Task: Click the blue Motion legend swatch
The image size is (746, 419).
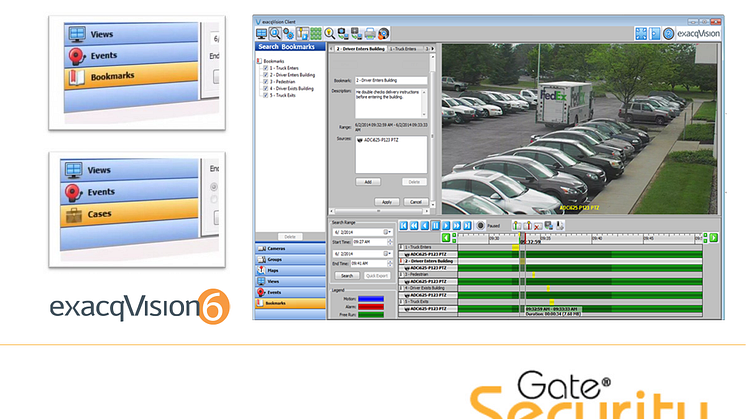Action: (x=371, y=299)
